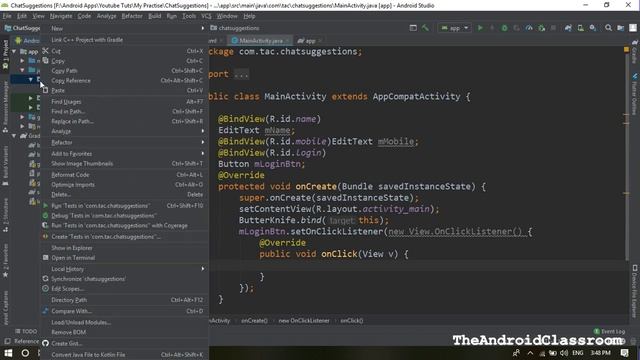Screen dimensions: 640x360
Task: Debug Tests in com.tac.chatsuggestions
Action: tap(124, 216)
